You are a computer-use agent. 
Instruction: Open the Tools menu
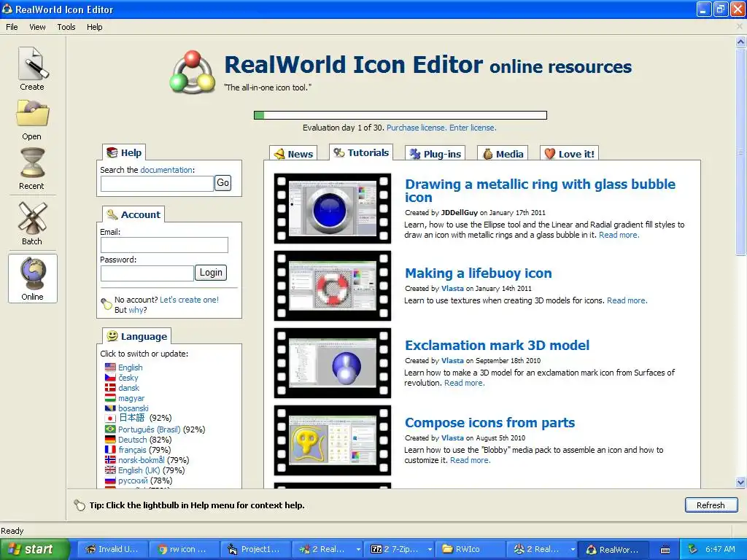click(x=66, y=27)
